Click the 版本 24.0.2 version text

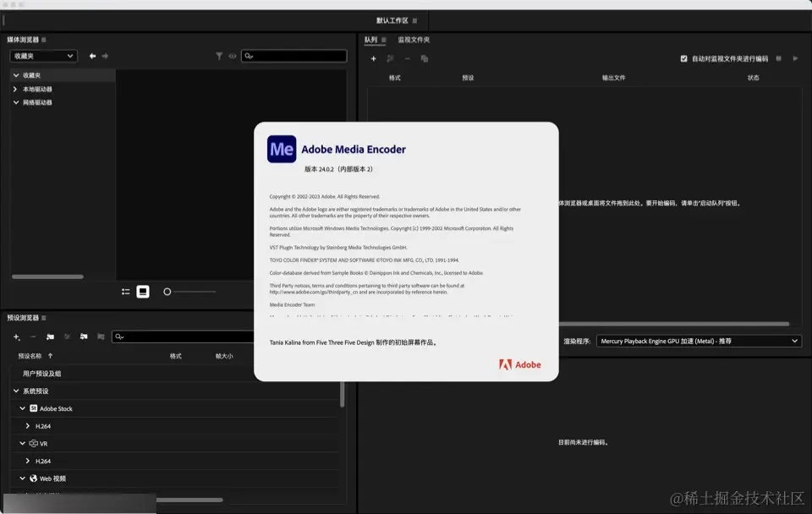click(x=338, y=169)
